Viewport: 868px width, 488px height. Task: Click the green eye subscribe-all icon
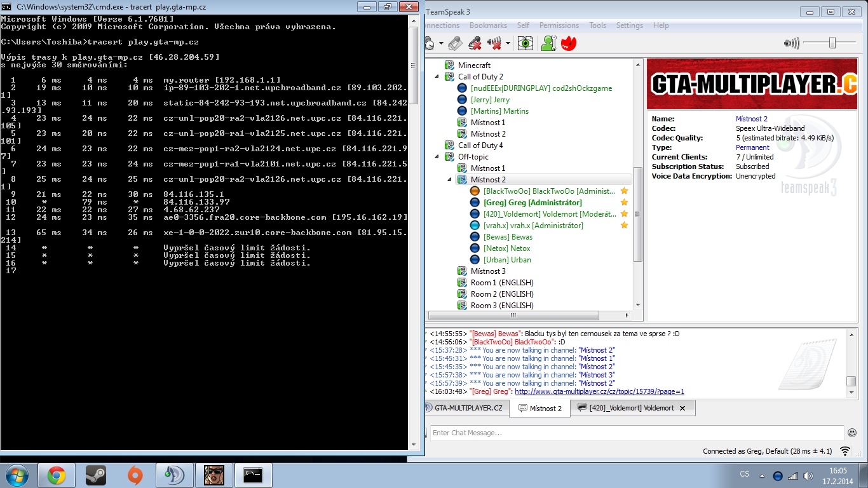click(x=525, y=43)
